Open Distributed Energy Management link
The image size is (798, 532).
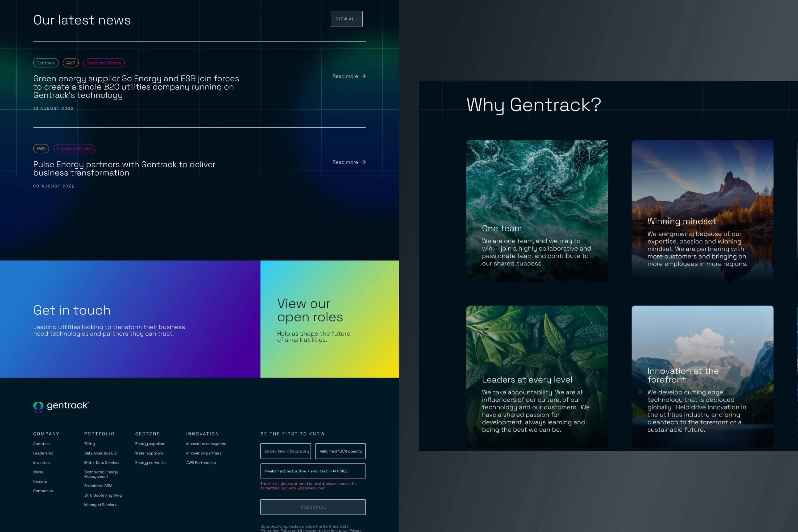(101, 474)
